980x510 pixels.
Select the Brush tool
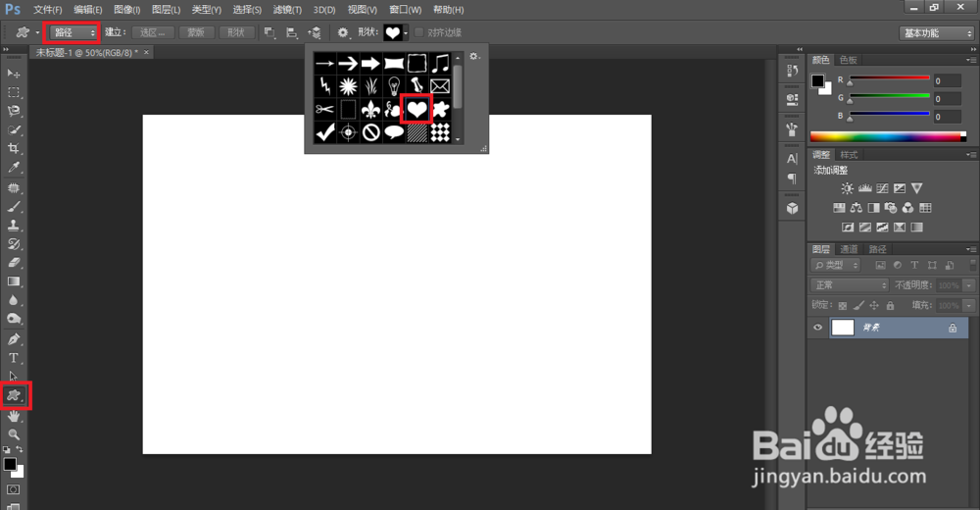(13, 207)
